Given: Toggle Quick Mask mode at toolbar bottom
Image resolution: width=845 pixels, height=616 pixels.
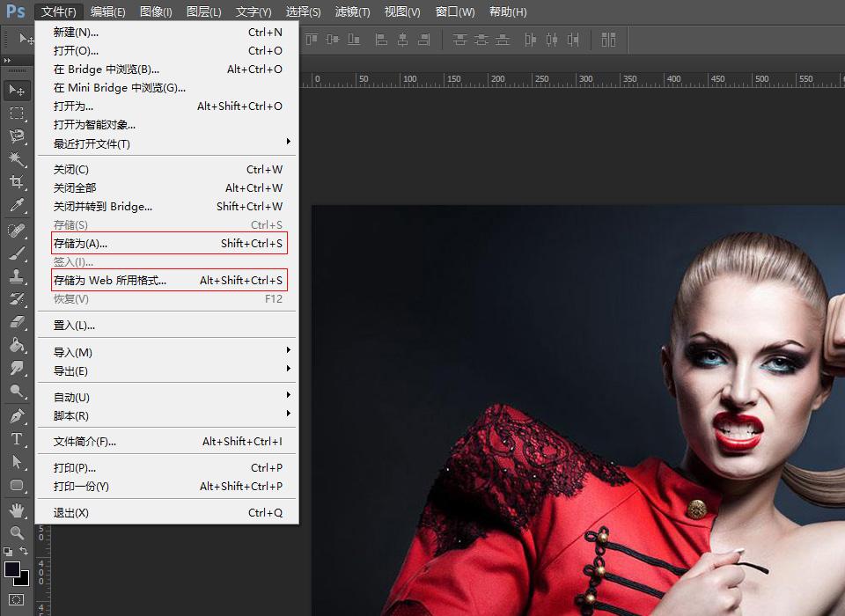Looking at the screenshot, I should click(17, 600).
